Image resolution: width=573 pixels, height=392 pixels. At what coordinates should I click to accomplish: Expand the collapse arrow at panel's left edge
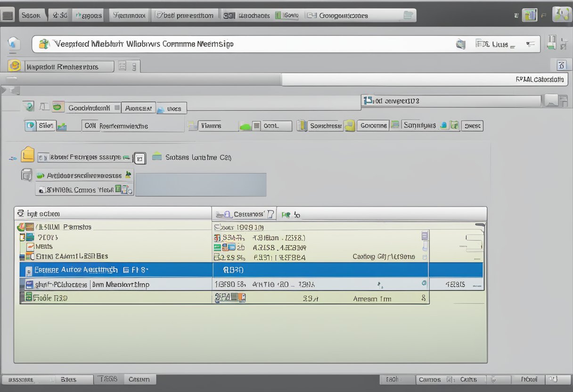pos(5,90)
